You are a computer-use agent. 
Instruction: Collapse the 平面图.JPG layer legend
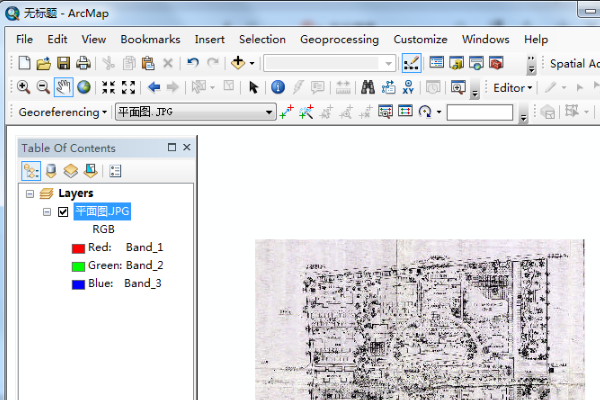[47, 212]
